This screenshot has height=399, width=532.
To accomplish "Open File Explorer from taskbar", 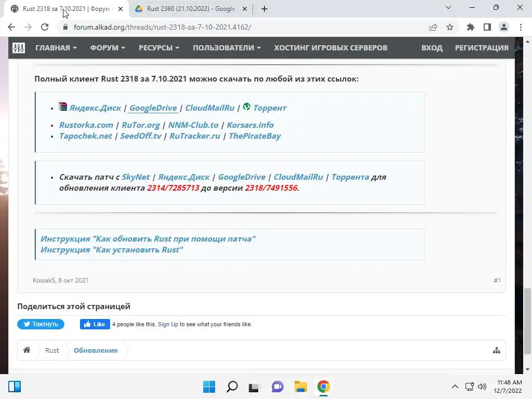I will click(301, 387).
